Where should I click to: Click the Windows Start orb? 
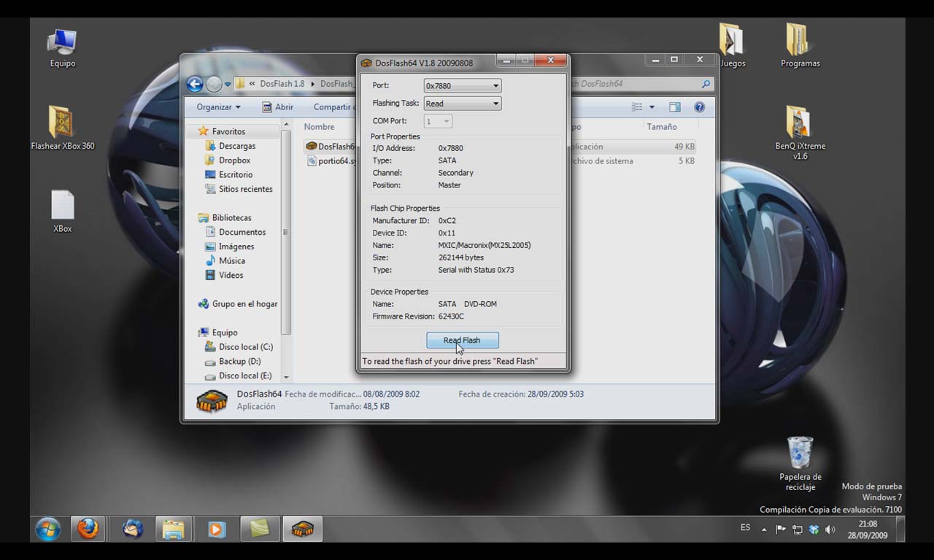click(48, 529)
